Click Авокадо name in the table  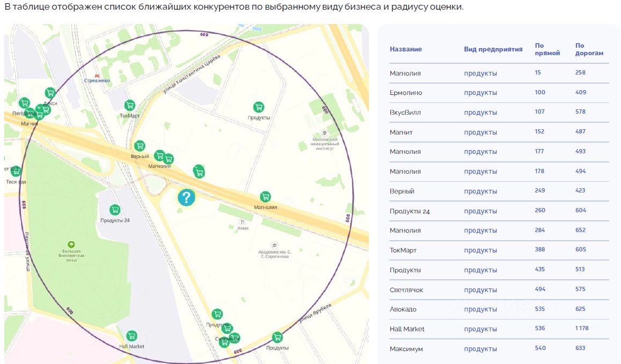point(403,309)
